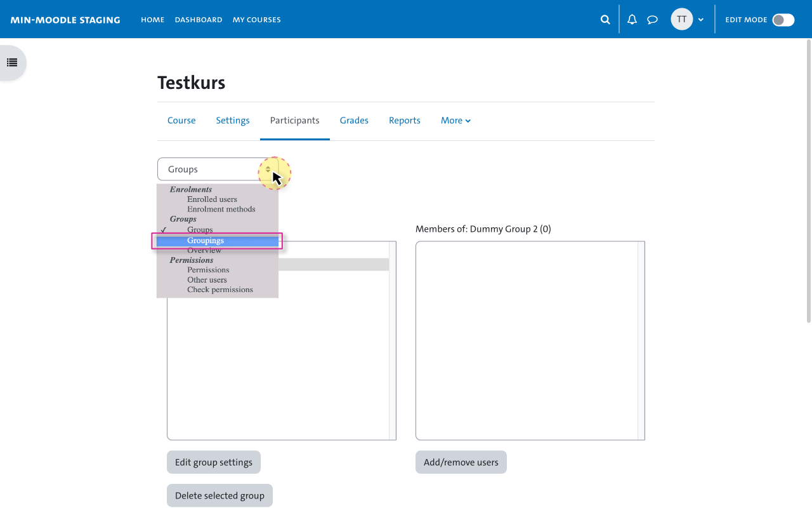This screenshot has width=812, height=508.
Task: Open the Groups navigation select box
Action: 218,170
